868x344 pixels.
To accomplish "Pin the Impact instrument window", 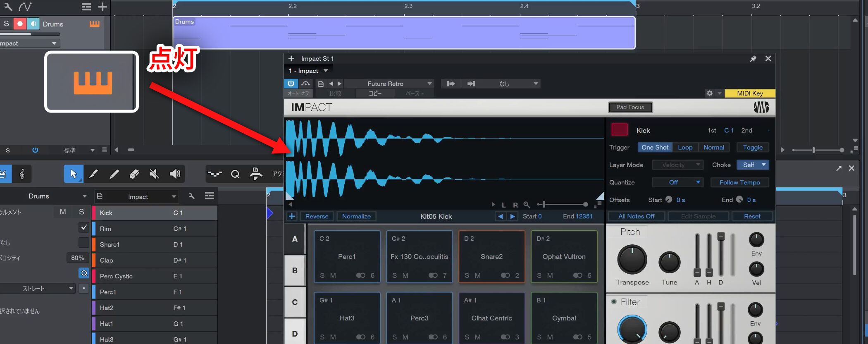I will coord(753,59).
